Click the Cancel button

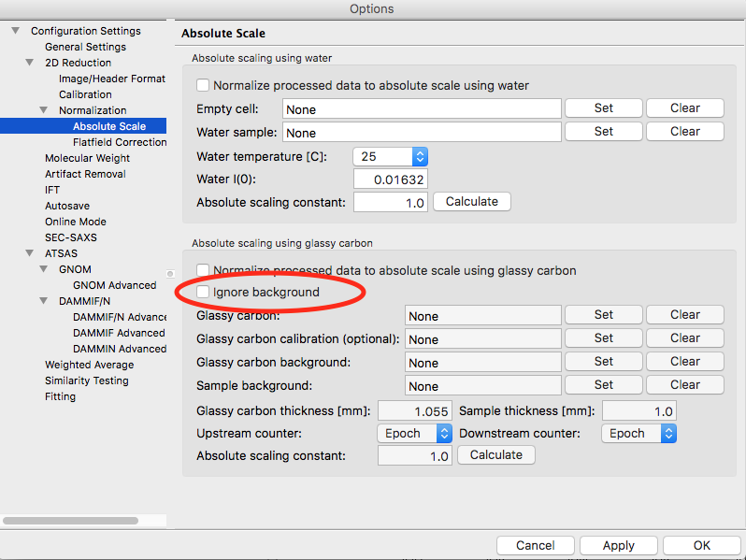tap(536, 545)
